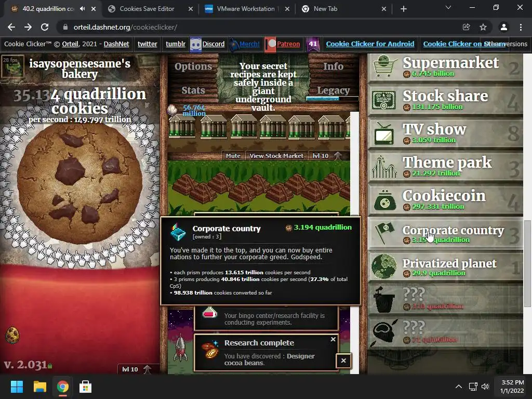Open File Explorer from taskbar
532x399 pixels.
point(39,387)
